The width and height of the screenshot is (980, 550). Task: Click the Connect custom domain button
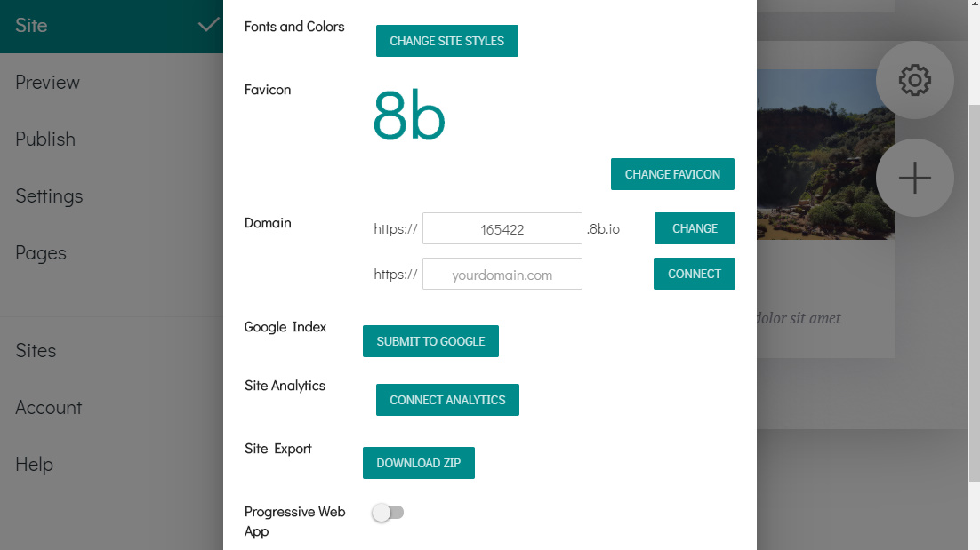point(695,274)
